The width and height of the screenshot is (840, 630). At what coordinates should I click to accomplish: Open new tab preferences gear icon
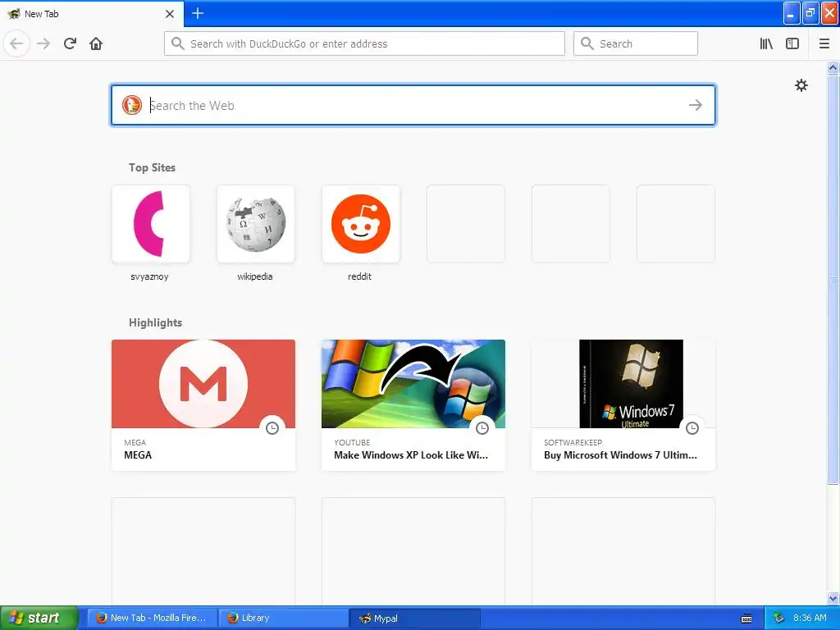pos(801,85)
